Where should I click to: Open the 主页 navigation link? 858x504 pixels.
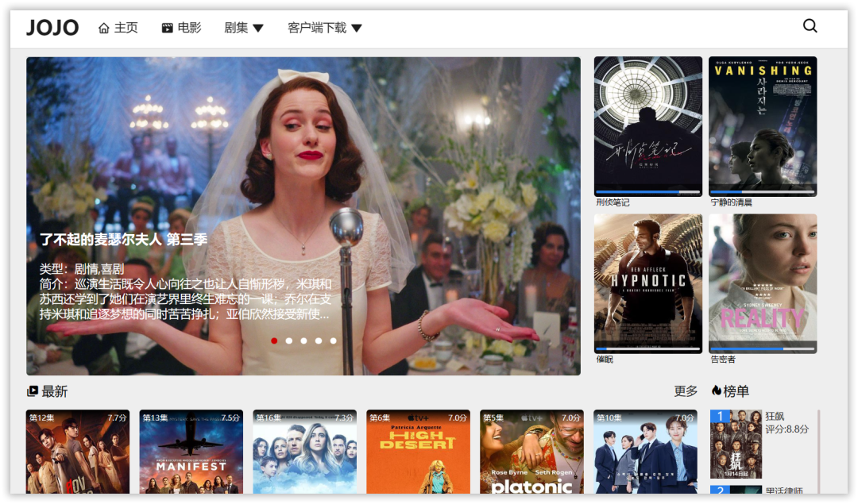pyautogui.click(x=126, y=27)
